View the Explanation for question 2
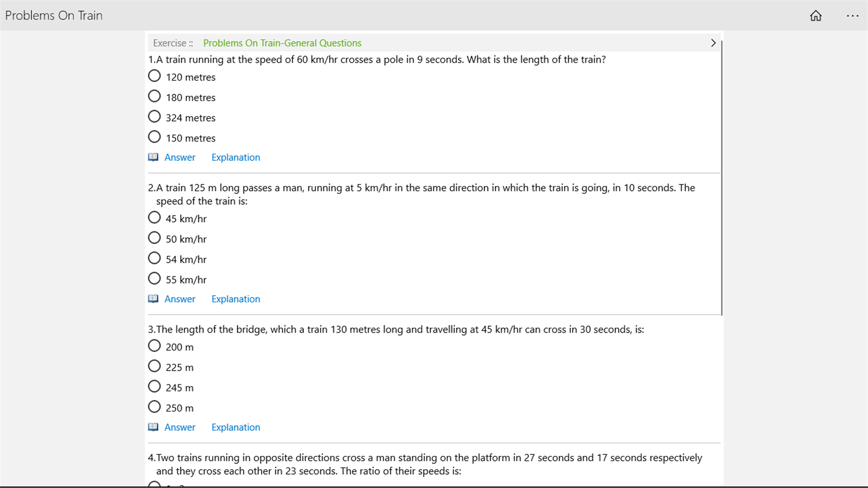868x488 pixels. coord(236,299)
